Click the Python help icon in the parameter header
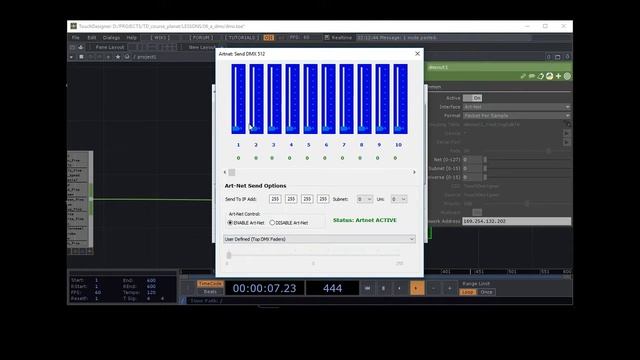The width and height of the screenshot is (640, 360). pyautogui.click(x=549, y=76)
